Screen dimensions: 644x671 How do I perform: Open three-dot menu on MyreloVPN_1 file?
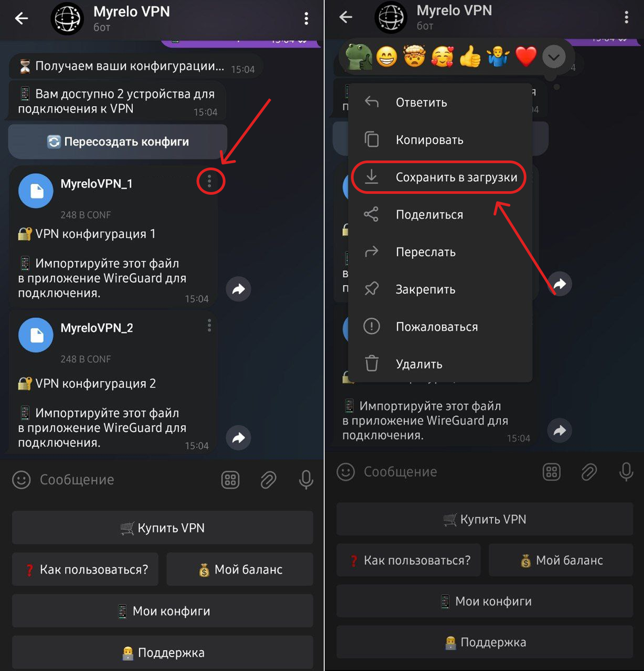pyautogui.click(x=209, y=181)
